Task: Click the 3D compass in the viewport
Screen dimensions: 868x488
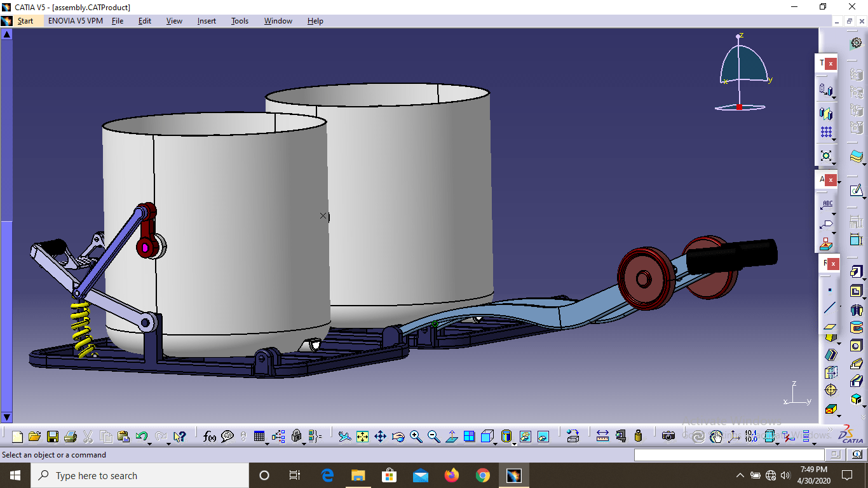Action: [742, 73]
